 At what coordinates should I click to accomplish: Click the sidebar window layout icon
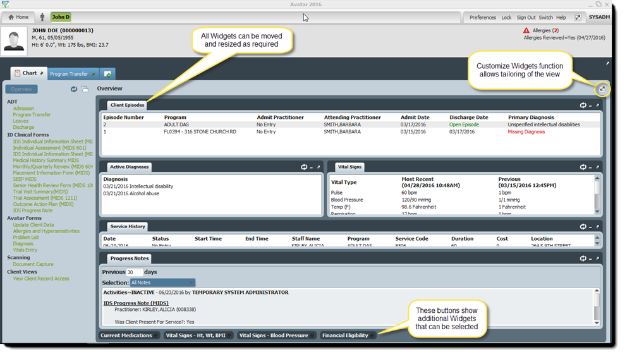[x=85, y=89]
